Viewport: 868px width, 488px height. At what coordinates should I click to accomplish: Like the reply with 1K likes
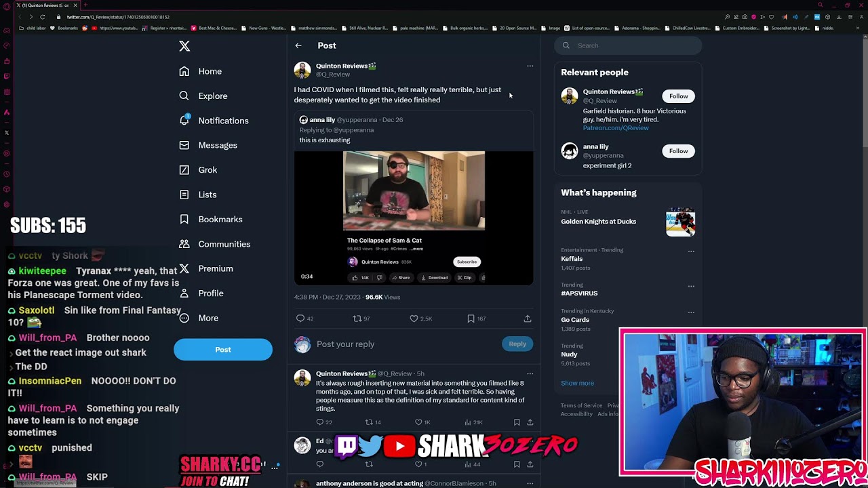tap(418, 422)
